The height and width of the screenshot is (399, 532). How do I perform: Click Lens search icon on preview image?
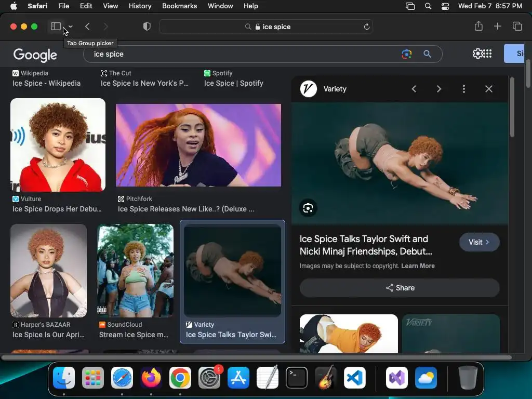pos(308,208)
